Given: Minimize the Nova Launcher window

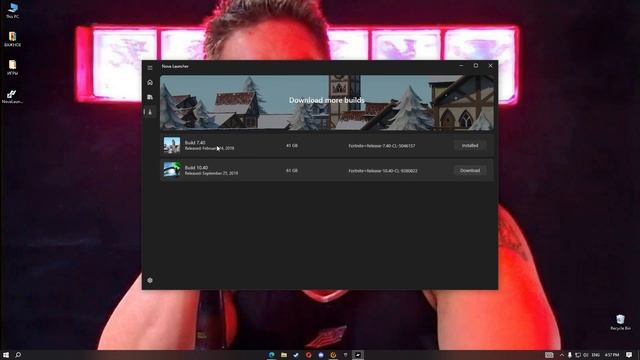Looking at the screenshot, I should click(x=461, y=66).
